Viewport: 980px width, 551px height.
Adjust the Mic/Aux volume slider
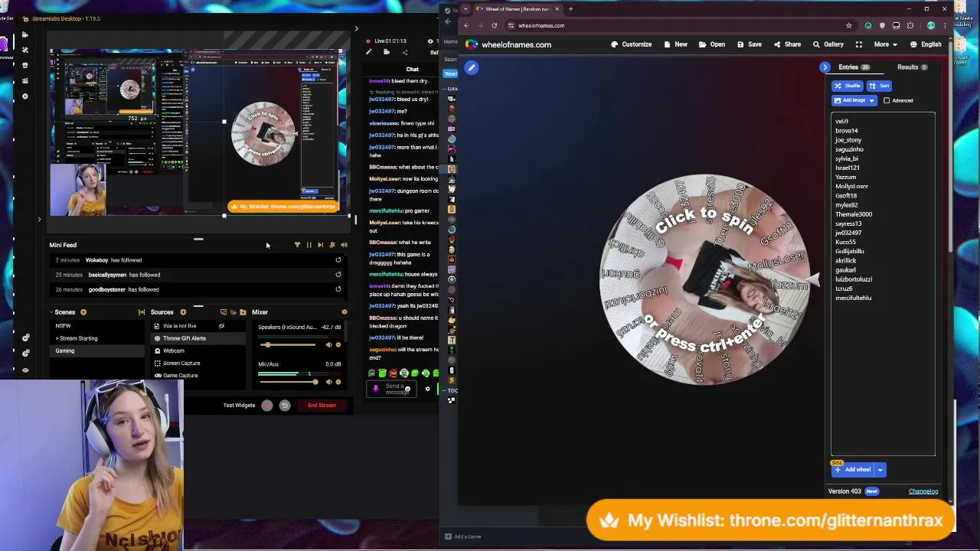(287, 381)
